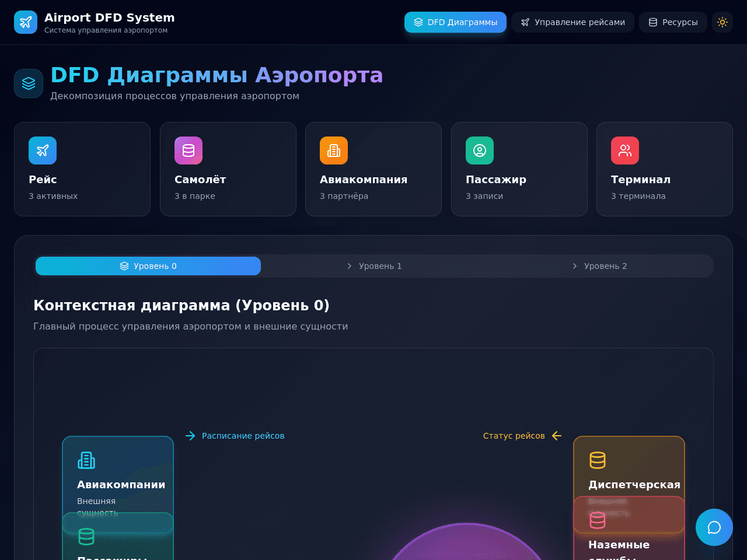The height and width of the screenshot is (560, 747).
Task: Open the chat bubble floating button
Action: tap(714, 527)
